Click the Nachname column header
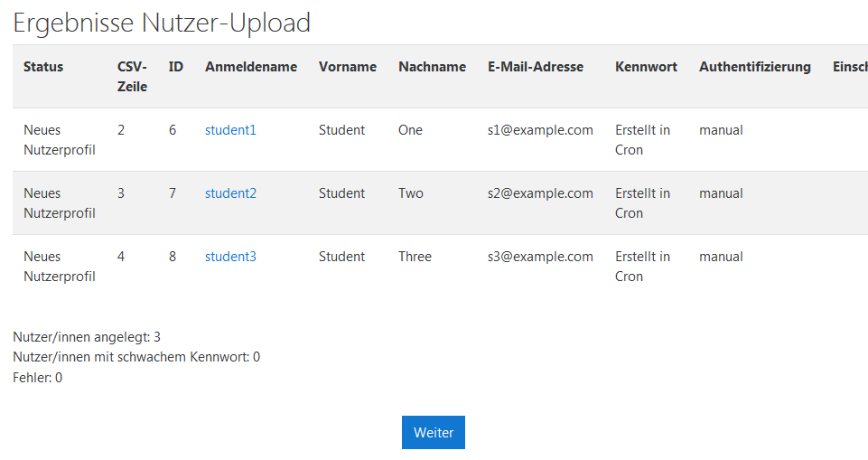This screenshot has width=868, height=460. point(432,67)
